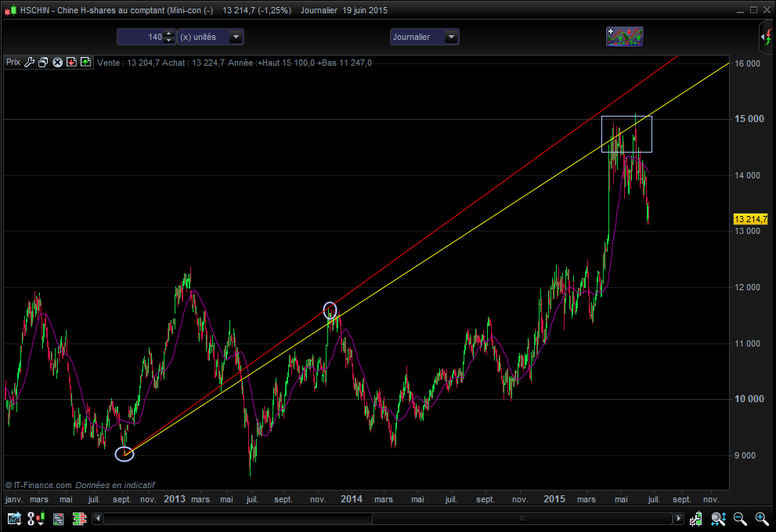Increase the units value with the up stepper arrow
This screenshot has height=532, width=776.
point(169,34)
